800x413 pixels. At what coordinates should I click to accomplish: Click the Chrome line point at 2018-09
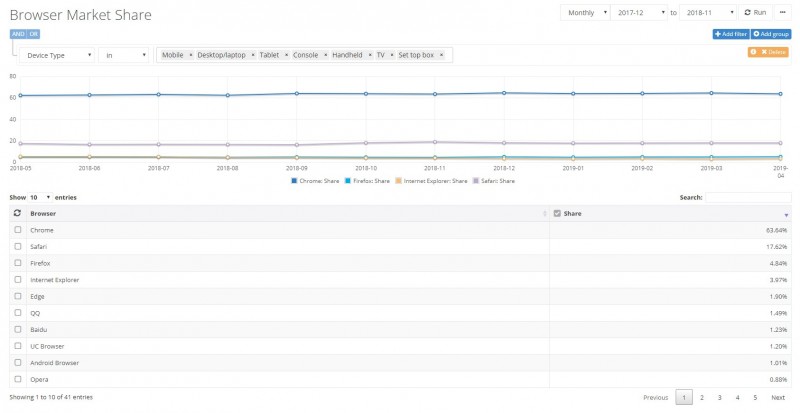point(296,93)
